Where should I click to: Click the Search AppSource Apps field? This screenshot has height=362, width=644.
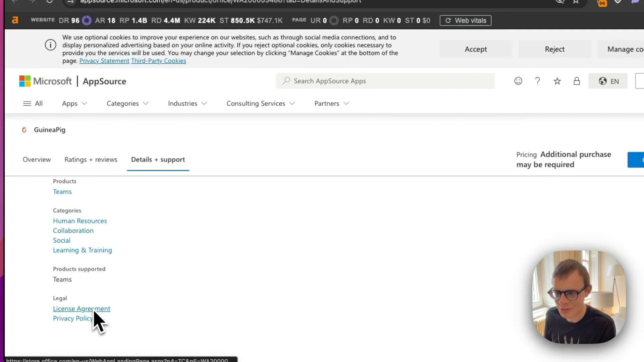(x=385, y=81)
